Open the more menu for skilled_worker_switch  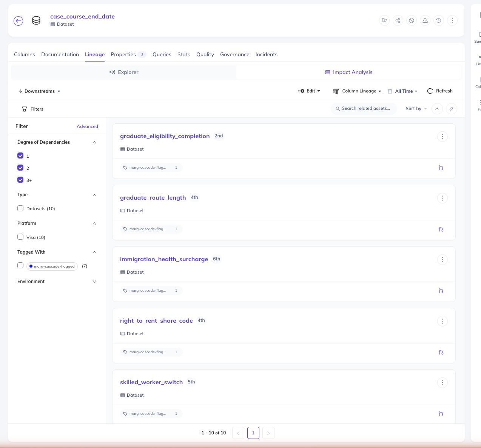[x=442, y=383]
